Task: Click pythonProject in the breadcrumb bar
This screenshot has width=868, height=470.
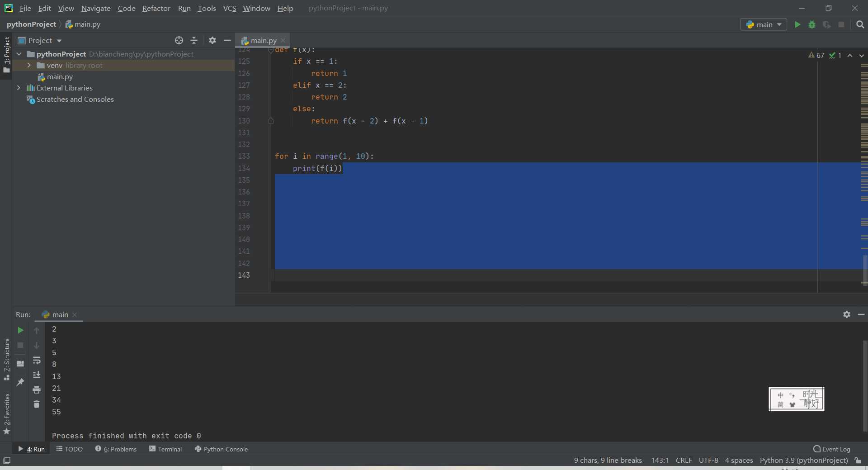Action: 31,24
